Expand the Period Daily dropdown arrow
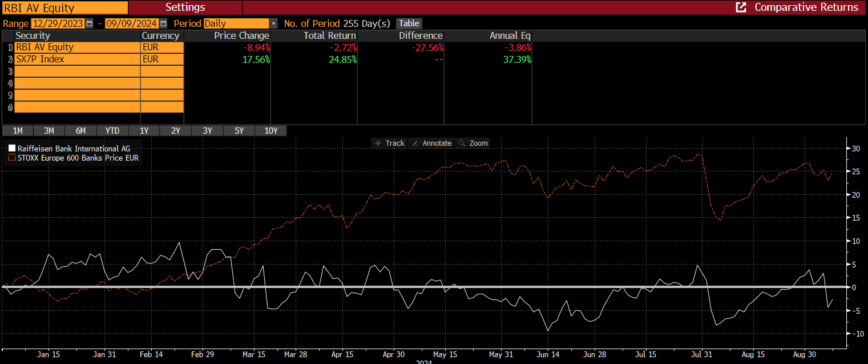The height and width of the screenshot is (364, 868). tap(273, 23)
